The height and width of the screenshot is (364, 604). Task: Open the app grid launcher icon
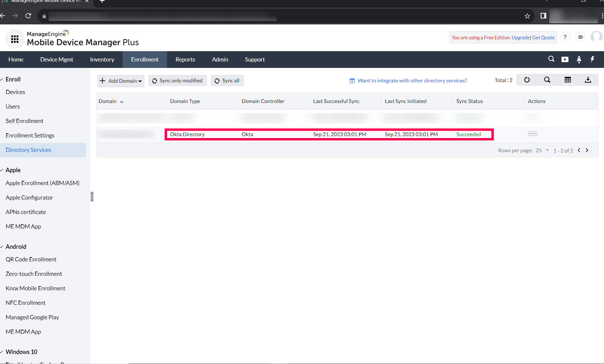tap(15, 39)
